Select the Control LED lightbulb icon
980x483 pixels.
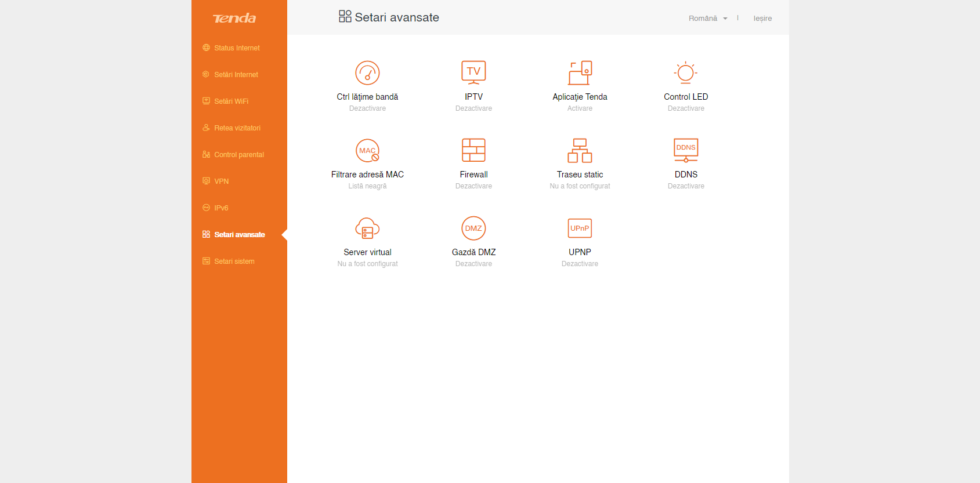tap(686, 73)
